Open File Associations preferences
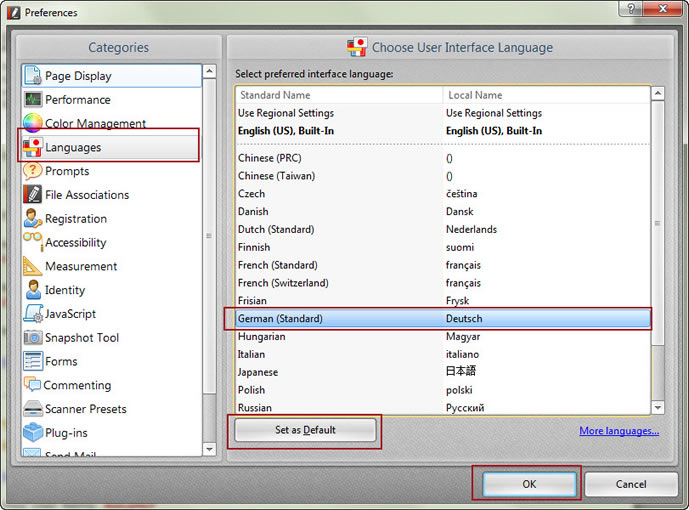The height and width of the screenshot is (510, 689). pos(112,195)
